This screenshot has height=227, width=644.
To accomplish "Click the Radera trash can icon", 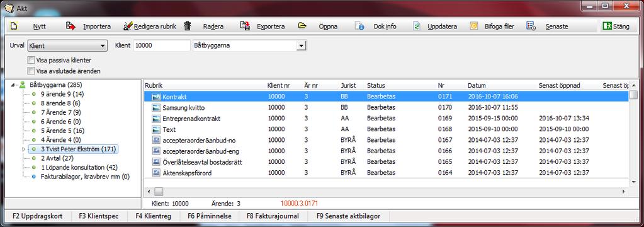I will click(x=188, y=26).
